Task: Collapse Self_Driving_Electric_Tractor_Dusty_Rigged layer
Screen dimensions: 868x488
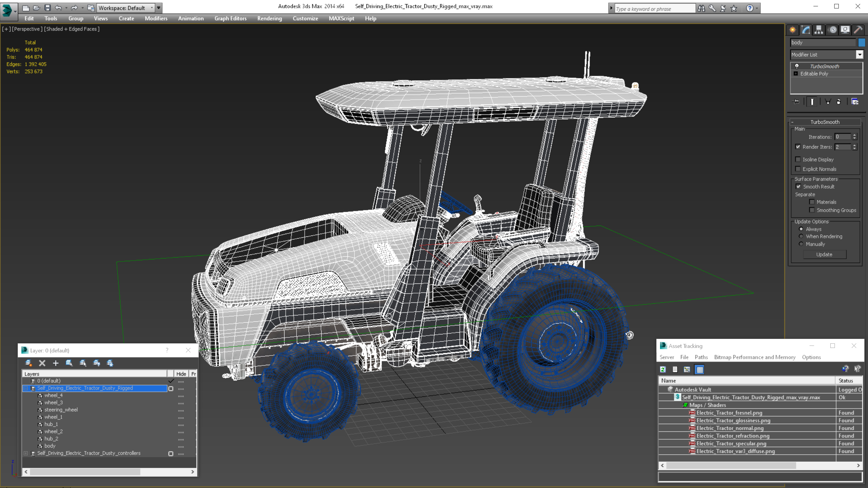Action: 26,388
